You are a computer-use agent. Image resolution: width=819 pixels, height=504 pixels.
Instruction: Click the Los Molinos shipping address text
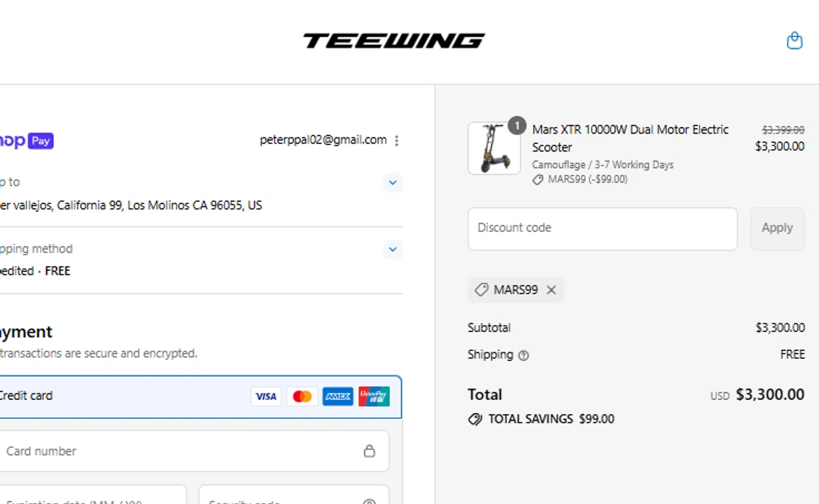pos(131,205)
